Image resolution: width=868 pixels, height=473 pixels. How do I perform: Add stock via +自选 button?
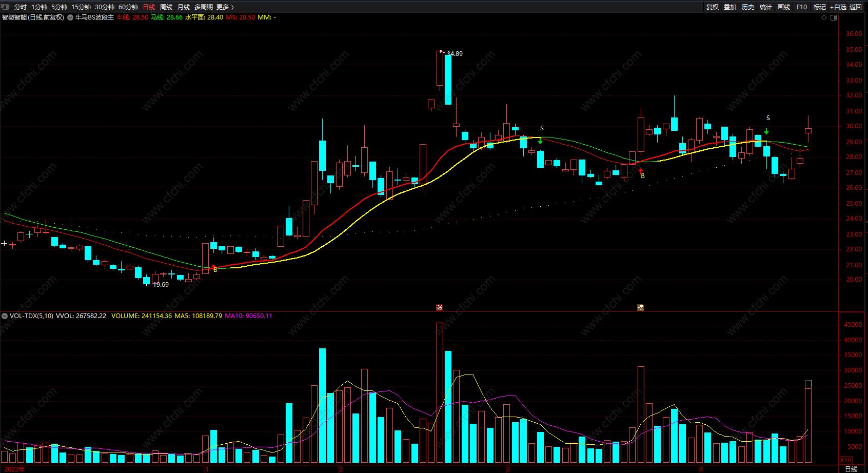838,7
